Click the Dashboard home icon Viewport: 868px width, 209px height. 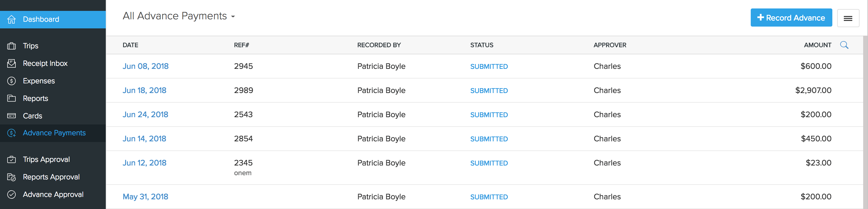click(x=11, y=20)
